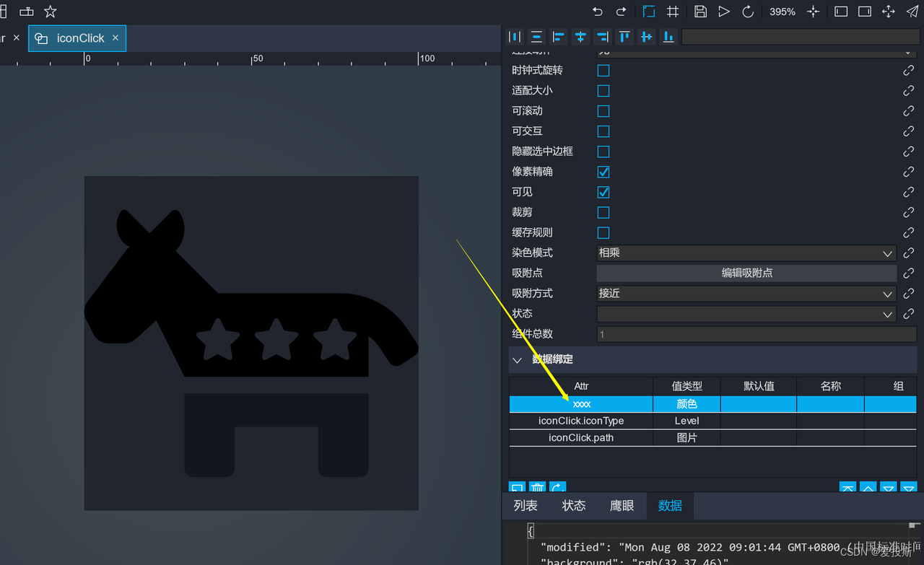
Task: Click the star favorite icon
Action: (x=51, y=12)
